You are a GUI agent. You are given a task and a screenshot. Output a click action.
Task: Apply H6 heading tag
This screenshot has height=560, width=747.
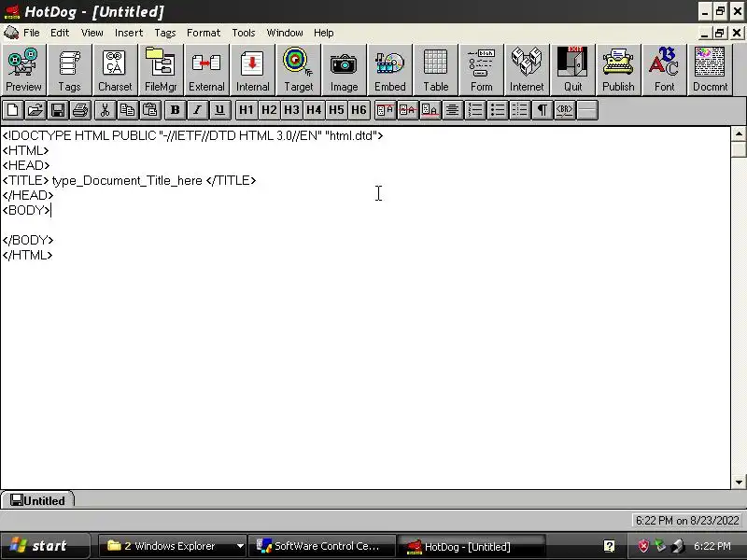[359, 110]
